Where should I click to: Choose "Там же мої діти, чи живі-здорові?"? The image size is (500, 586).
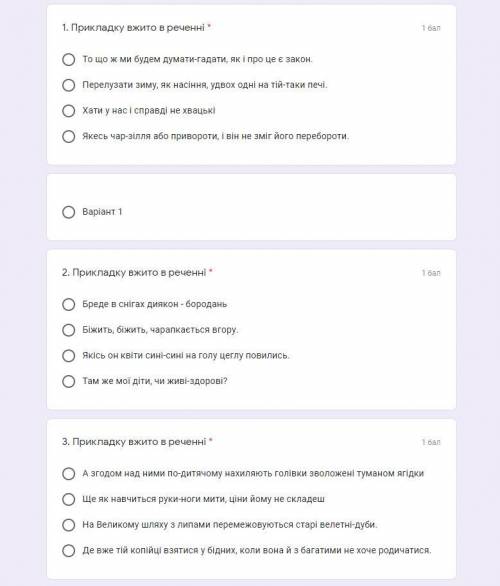coord(69,381)
